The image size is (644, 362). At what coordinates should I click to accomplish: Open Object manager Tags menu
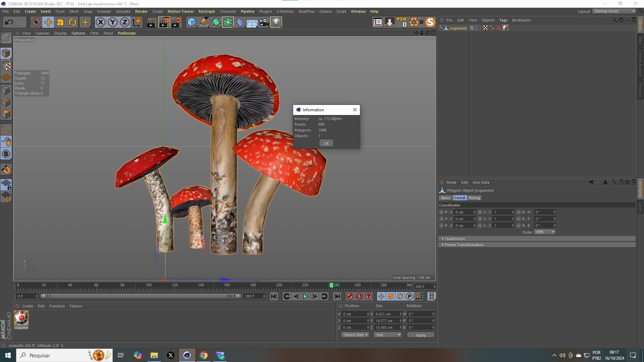click(503, 20)
